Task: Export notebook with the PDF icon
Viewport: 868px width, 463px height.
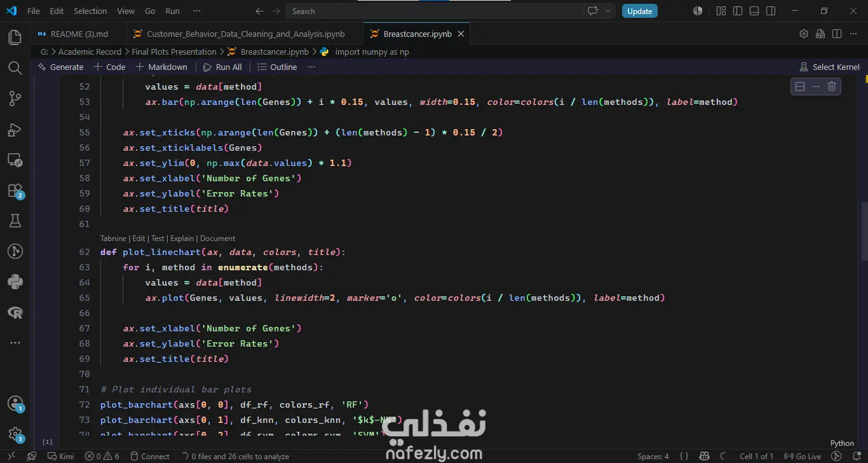Action: coord(820,34)
